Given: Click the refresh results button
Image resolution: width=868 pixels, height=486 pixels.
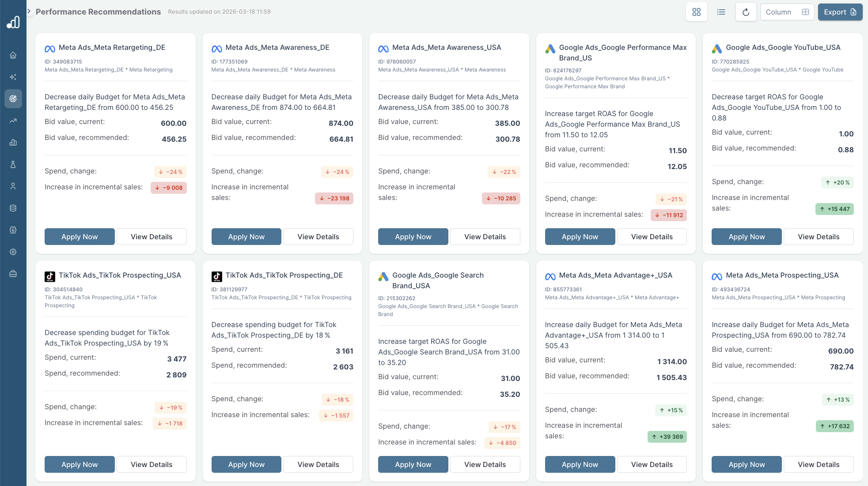Looking at the screenshot, I should tap(746, 12).
